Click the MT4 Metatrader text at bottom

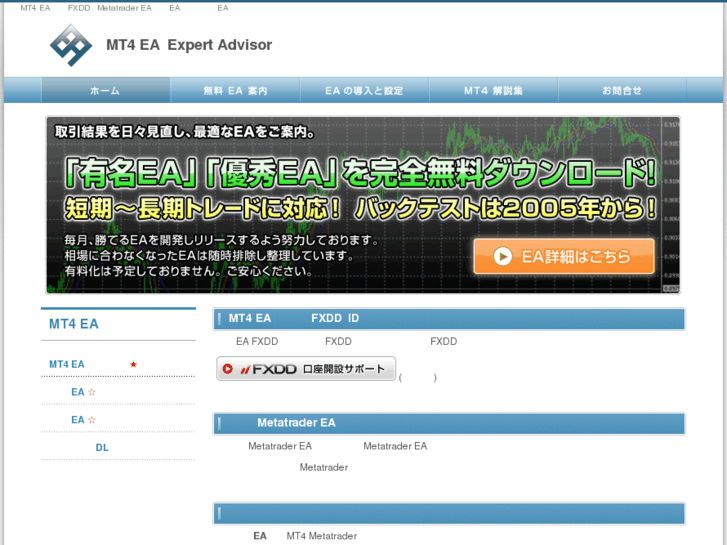click(x=322, y=536)
